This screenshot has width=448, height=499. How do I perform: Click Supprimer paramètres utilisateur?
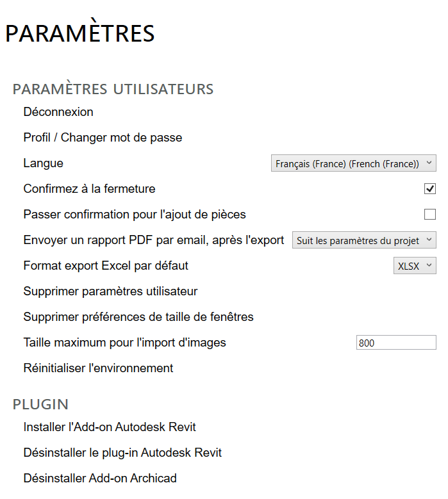tap(110, 291)
